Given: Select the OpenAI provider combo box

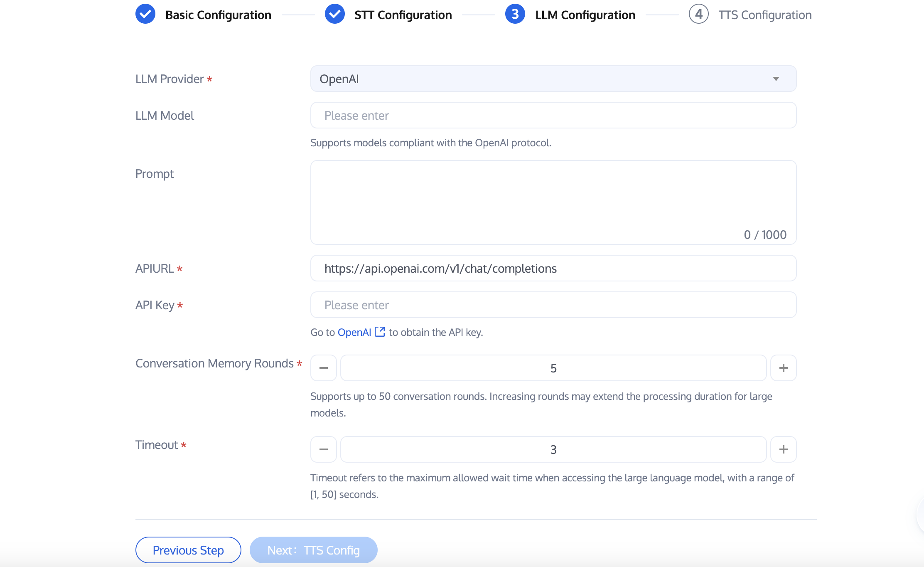Looking at the screenshot, I should (x=540, y=79).
